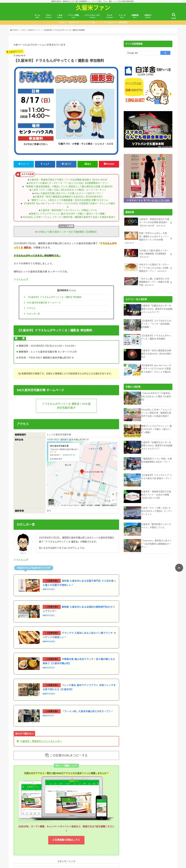Jump to INDEX item 3 アクセス

pyautogui.click(x=31, y=308)
